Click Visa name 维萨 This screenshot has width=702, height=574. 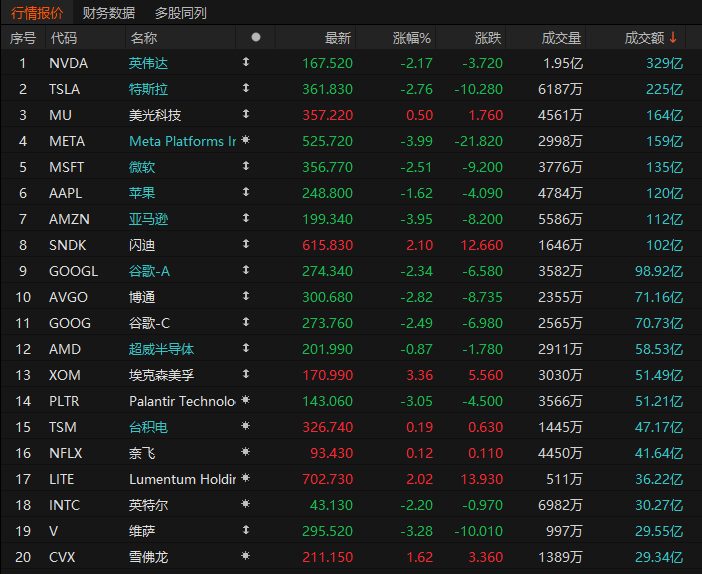(x=142, y=531)
